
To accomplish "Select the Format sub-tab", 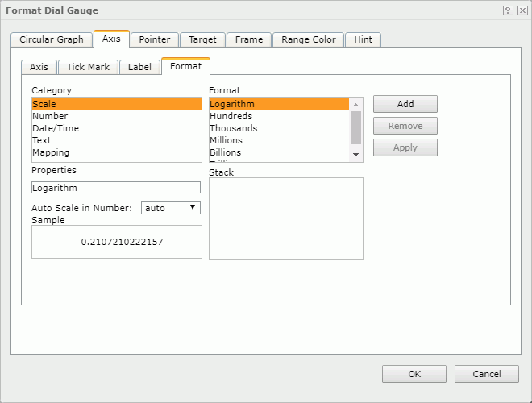I will point(186,66).
